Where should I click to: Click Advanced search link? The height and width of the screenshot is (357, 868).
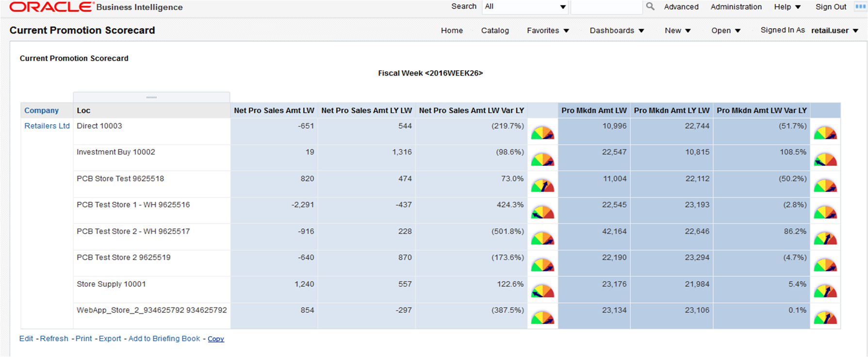(x=681, y=7)
